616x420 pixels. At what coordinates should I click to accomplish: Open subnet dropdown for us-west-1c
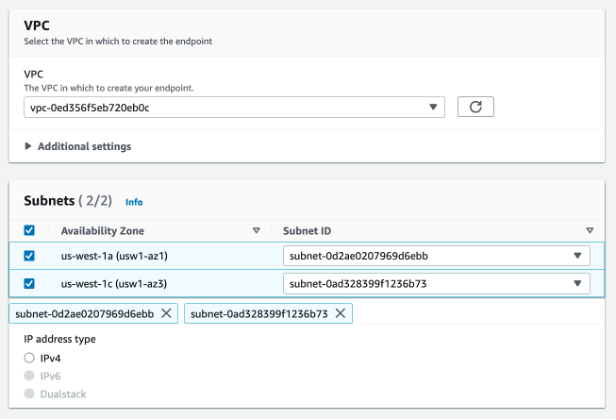pyautogui.click(x=436, y=283)
